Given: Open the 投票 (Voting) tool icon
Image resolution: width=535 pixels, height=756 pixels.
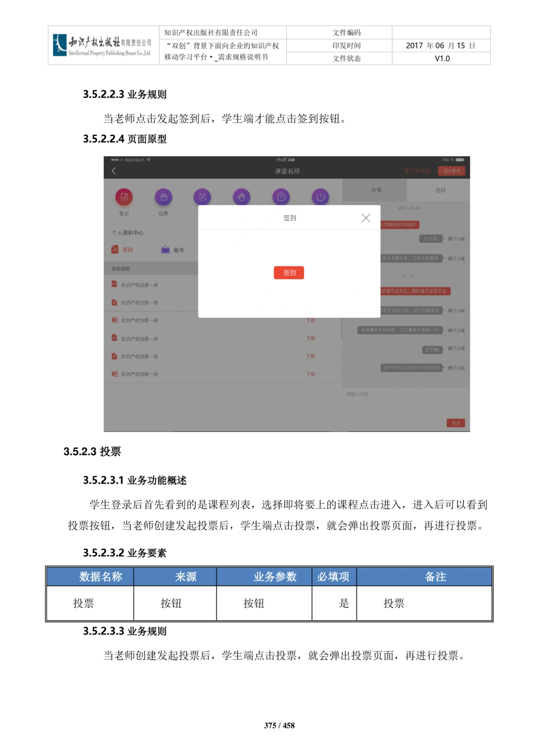Looking at the screenshot, I should (163, 197).
